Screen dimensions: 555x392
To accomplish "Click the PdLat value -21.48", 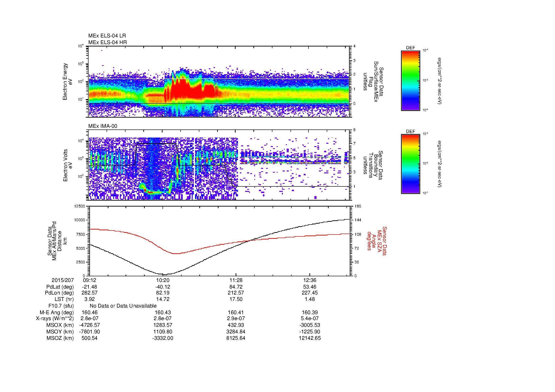I will click(x=90, y=287).
